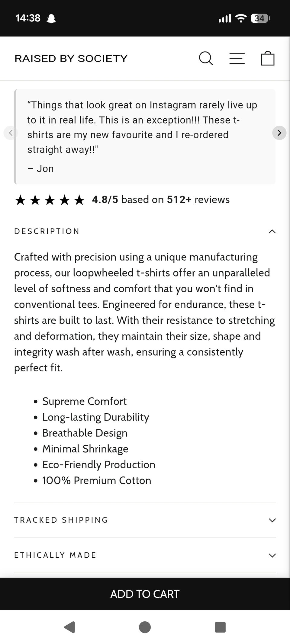Open the shopping bag cart icon
The image size is (290, 644).
[268, 58]
